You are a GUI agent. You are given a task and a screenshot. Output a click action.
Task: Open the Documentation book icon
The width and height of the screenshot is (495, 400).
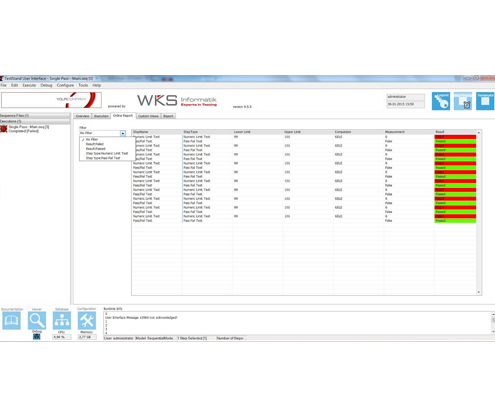click(11, 321)
